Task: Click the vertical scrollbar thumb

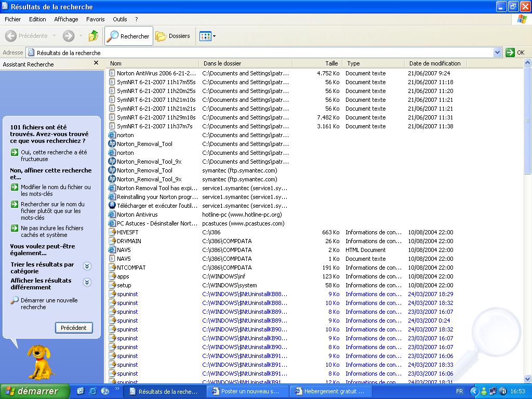Action: (x=528, y=121)
